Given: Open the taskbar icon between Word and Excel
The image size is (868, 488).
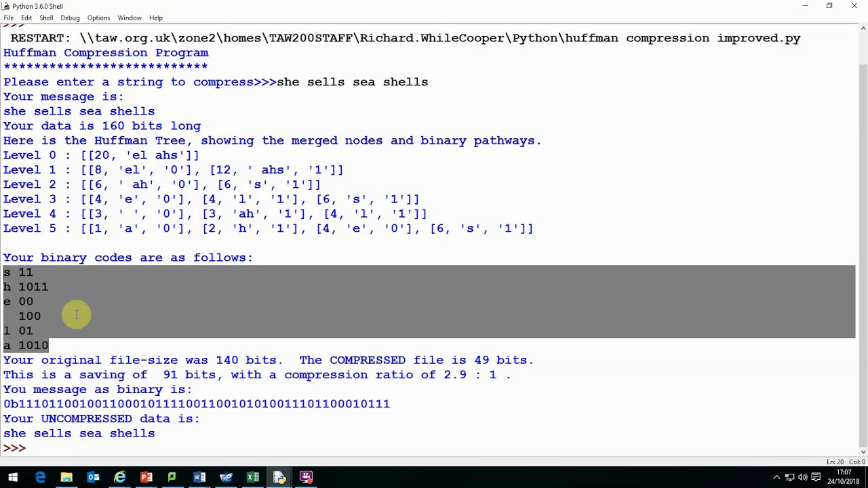Looking at the screenshot, I should pyautogui.click(x=226, y=477).
